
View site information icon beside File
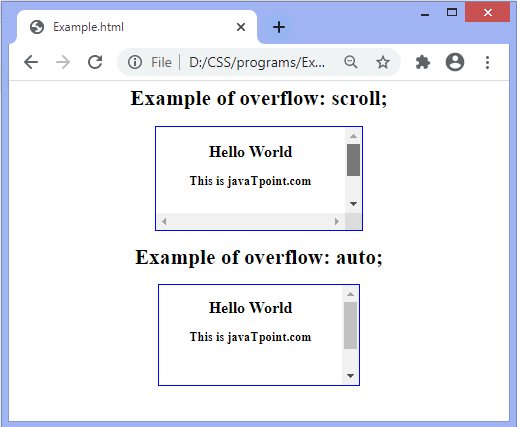point(135,62)
